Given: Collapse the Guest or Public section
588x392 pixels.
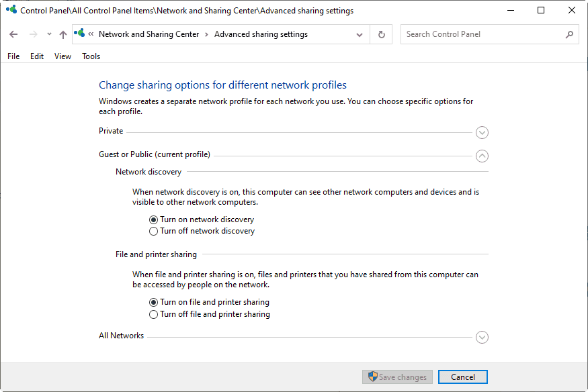Looking at the screenshot, I should coord(482,156).
